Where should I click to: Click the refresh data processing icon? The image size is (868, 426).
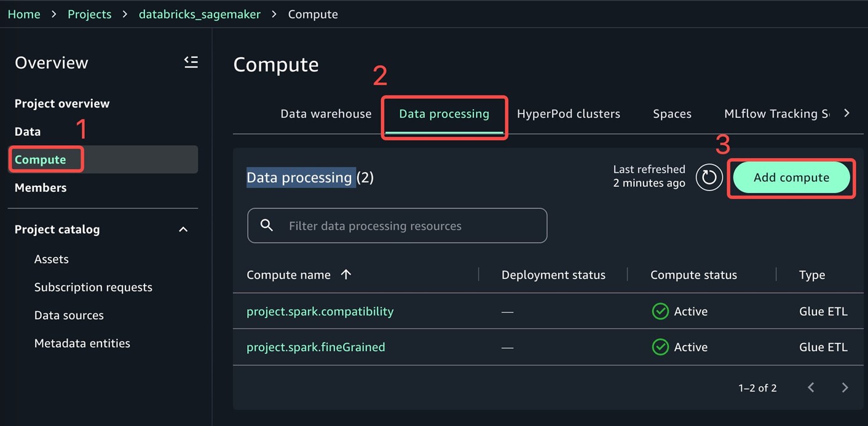pyautogui.click(x=709, y=178)
